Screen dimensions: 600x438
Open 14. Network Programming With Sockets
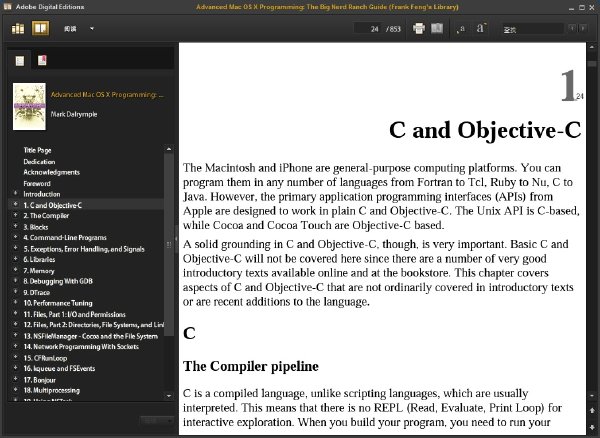(81, 347)
